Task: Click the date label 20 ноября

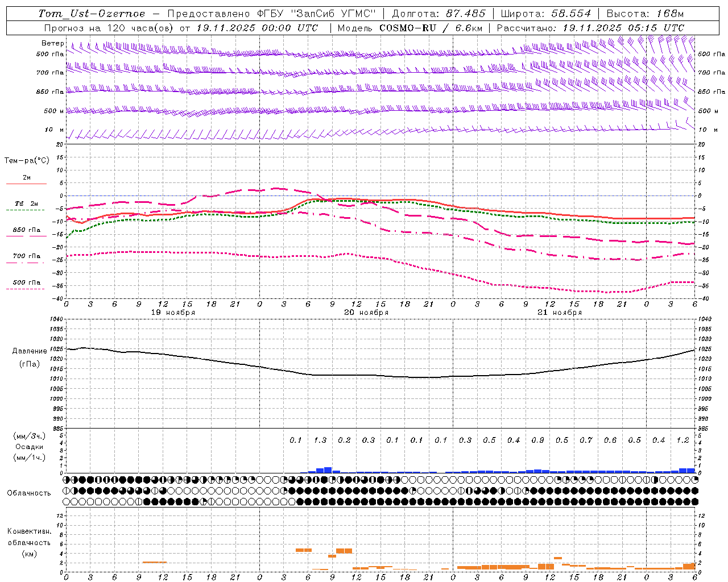Action: tap(366, 313)
